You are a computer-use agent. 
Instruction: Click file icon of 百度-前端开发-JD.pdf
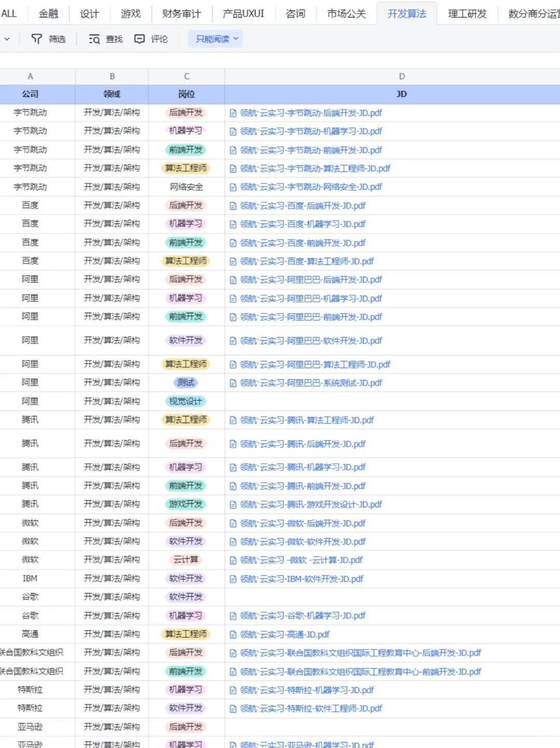click(233, 243)
